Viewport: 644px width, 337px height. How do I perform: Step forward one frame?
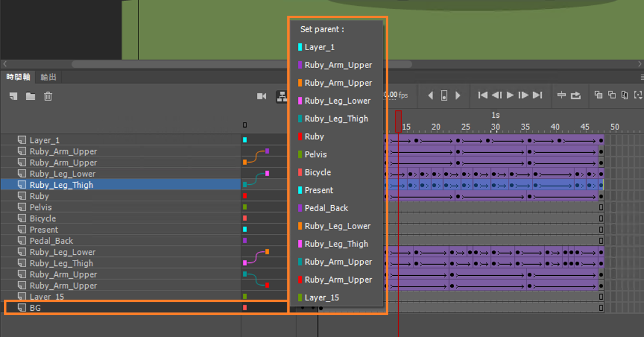524,95
